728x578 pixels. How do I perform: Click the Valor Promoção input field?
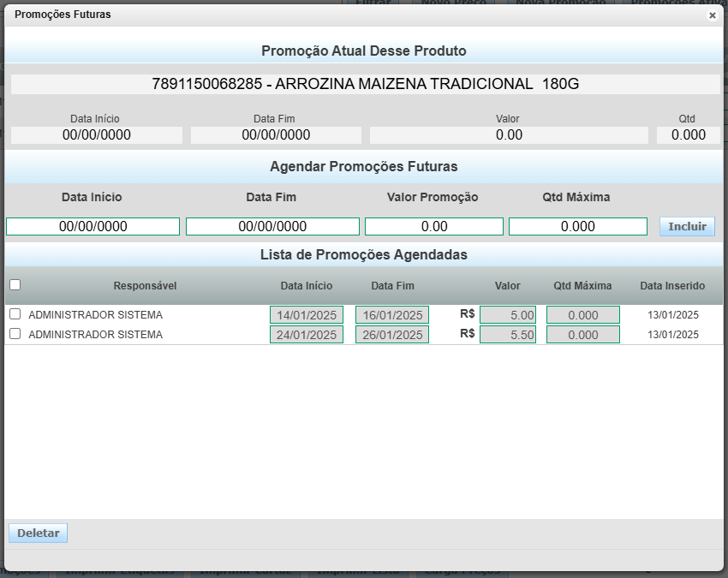tap(433, 226)
